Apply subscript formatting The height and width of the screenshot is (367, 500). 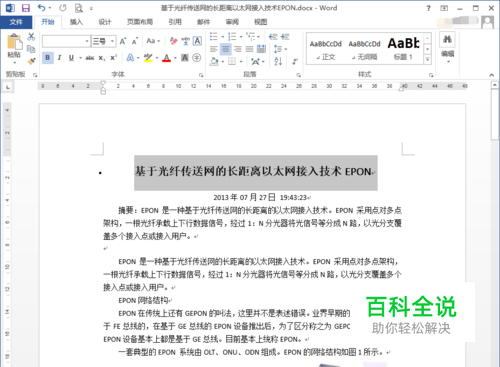click(102, 58)
